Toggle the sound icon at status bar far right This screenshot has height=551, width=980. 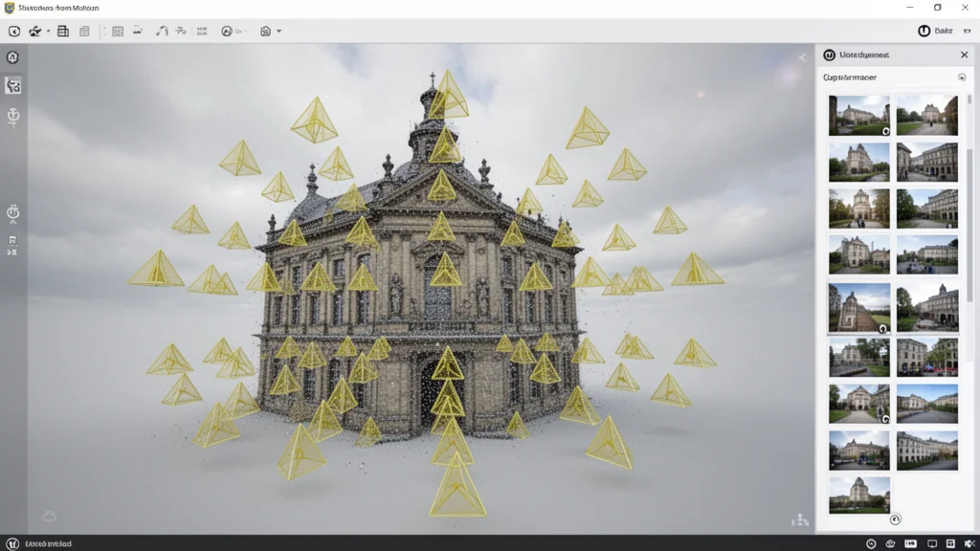click(967, 542)
